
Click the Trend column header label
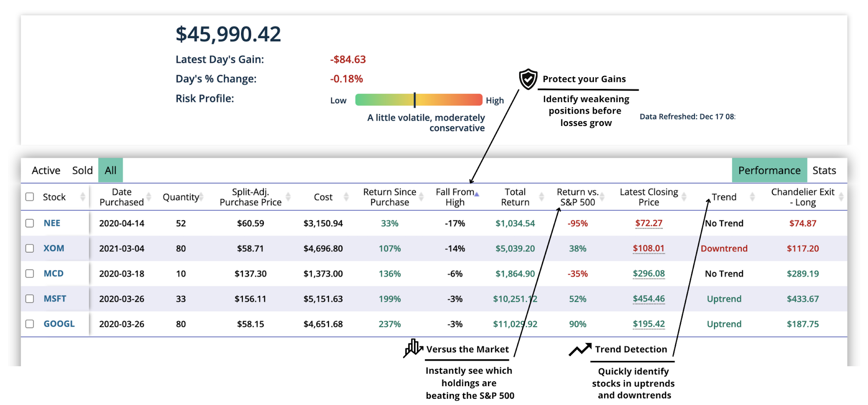(724, 197)
